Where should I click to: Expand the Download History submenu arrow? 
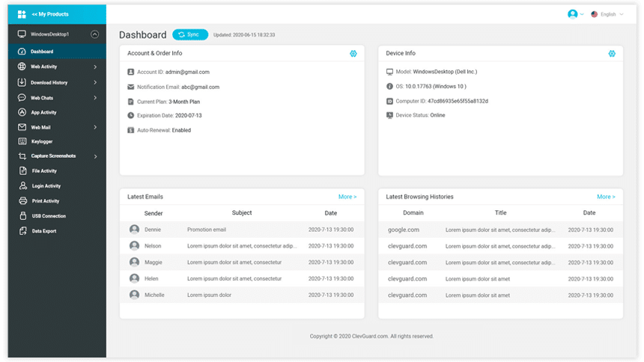point(95,82)
